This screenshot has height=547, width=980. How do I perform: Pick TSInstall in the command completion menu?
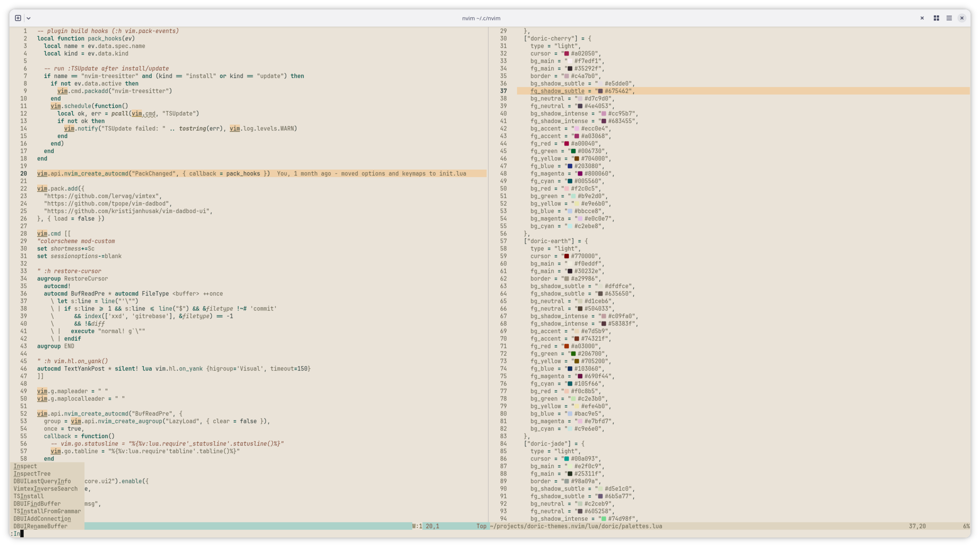(29, 496)
